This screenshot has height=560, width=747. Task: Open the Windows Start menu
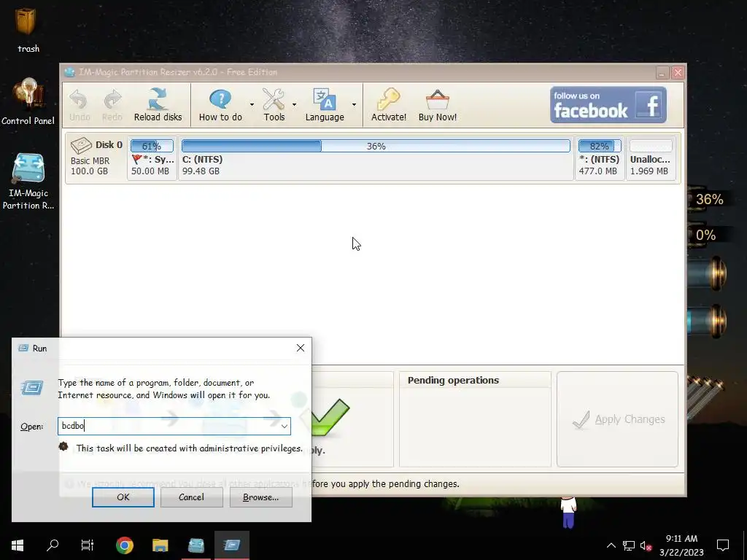[x=18, y=545]
